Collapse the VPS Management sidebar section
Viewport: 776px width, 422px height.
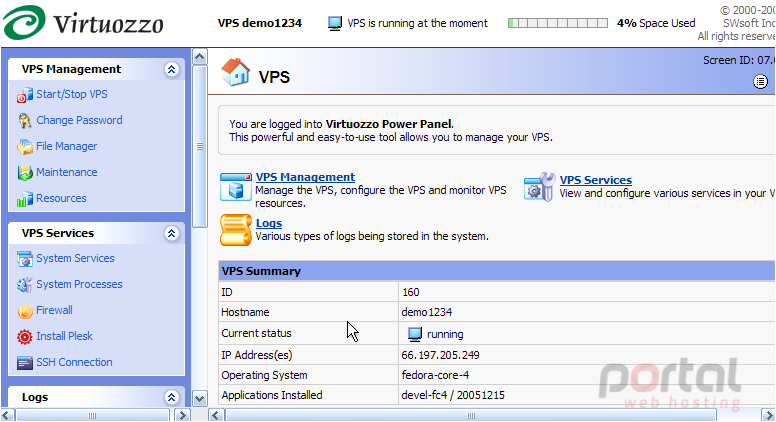tap(171, 69)
